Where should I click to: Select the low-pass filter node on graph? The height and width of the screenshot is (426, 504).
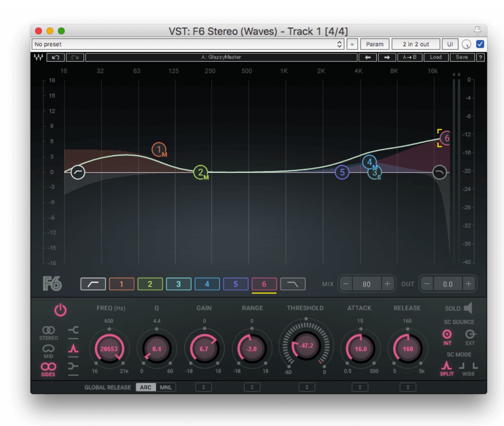(439, 172)
